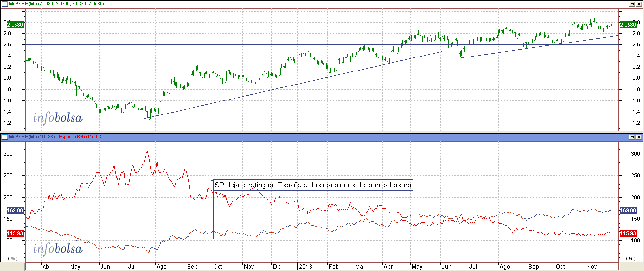
Task: Click the right green 2.9580 price tag
Action: (628, 24)
